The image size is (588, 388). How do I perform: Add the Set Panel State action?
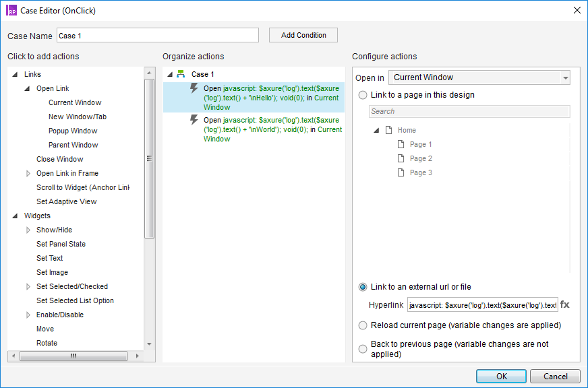coord(61,244)
